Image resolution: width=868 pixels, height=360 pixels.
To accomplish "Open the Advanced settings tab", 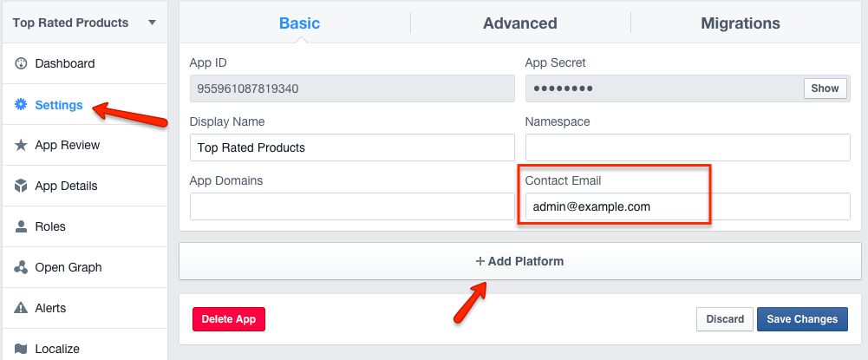I will click(x=519, y=23).
